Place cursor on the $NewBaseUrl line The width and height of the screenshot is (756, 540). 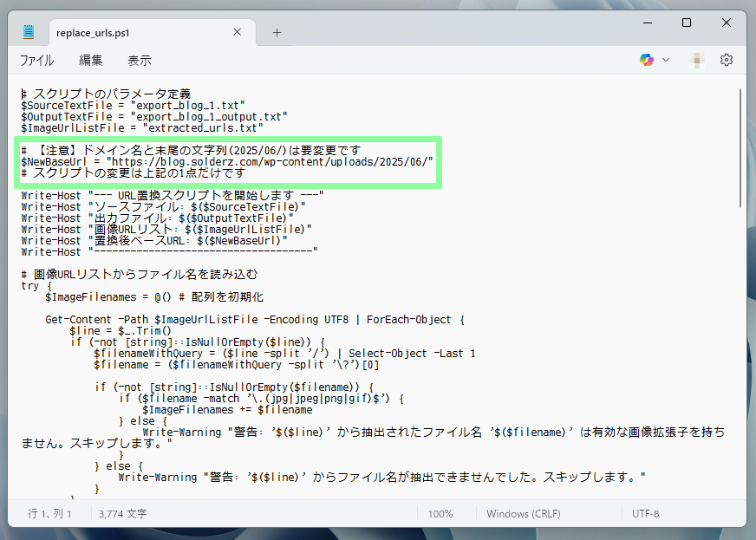225,161
